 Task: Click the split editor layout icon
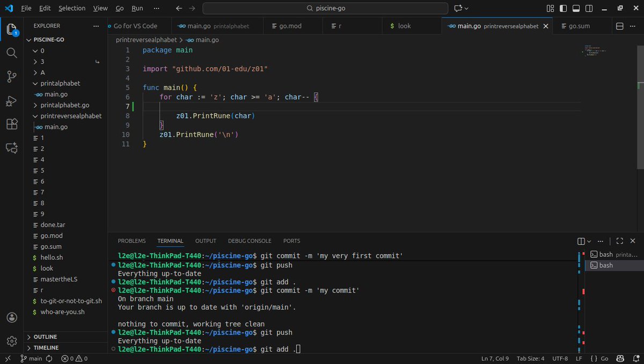(x=619, y=26)
